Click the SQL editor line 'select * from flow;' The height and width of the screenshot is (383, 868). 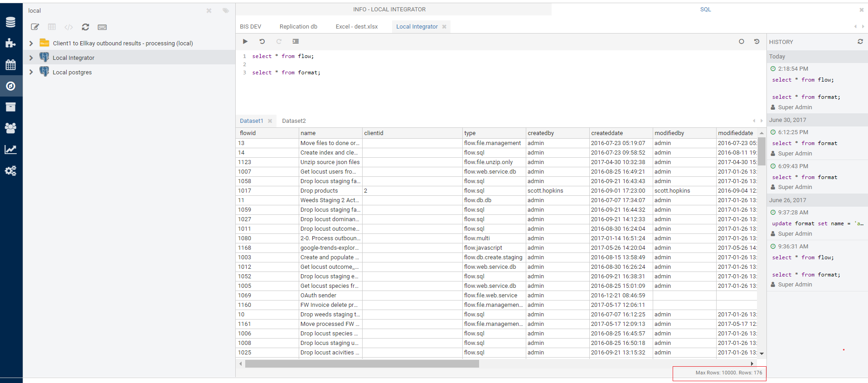pyautogui.click(x=283, y=56)
